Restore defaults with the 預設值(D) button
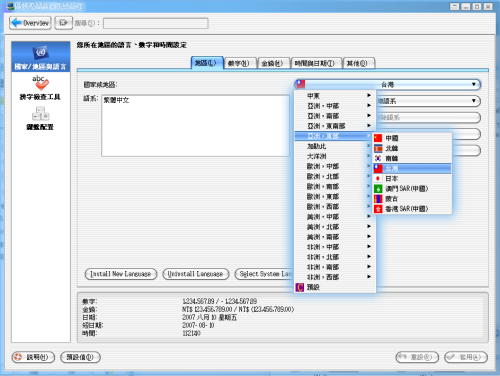The image size is (500, 376). point(80,357)
